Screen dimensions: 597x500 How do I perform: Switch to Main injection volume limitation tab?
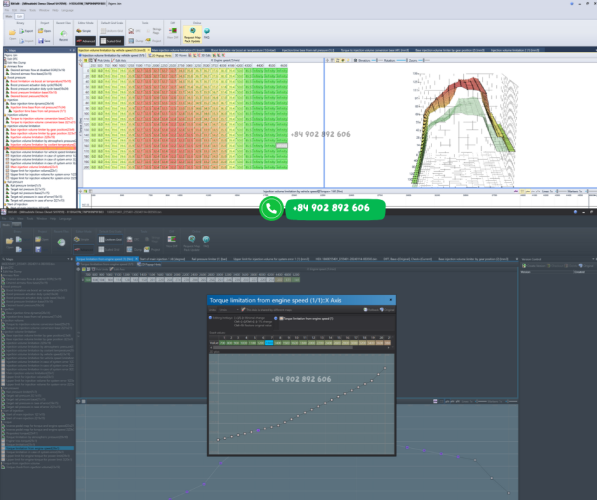[x=179, y=50]
